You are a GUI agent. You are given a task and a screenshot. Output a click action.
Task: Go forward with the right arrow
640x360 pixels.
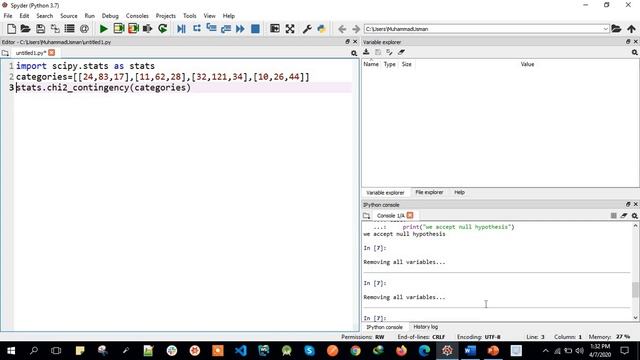(356, 29)
